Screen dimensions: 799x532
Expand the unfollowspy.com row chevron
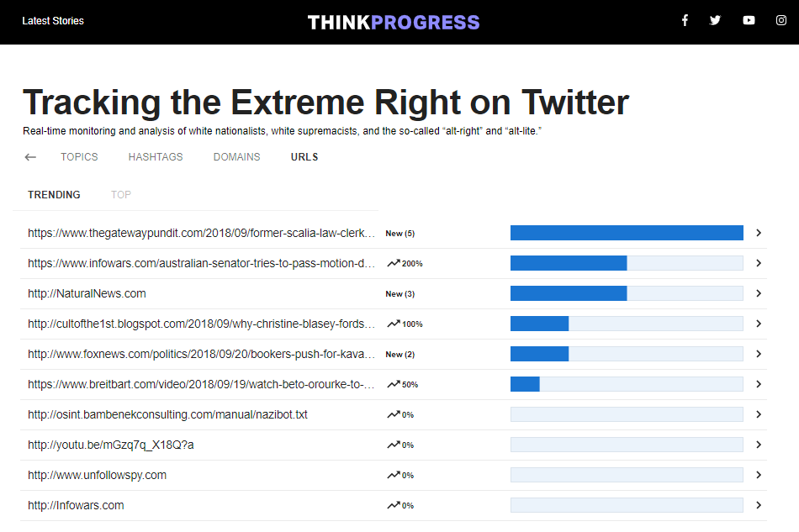759,475
